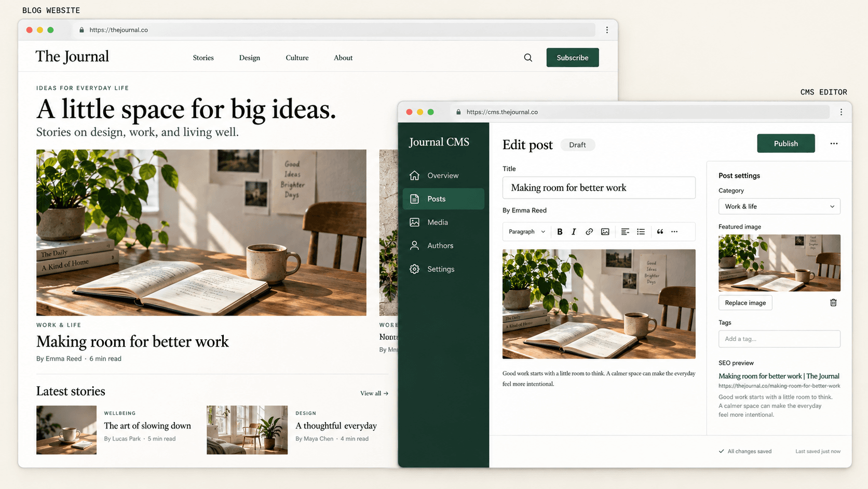
Task: Open Culture in The Journal navigation
Action: [297, 58]
